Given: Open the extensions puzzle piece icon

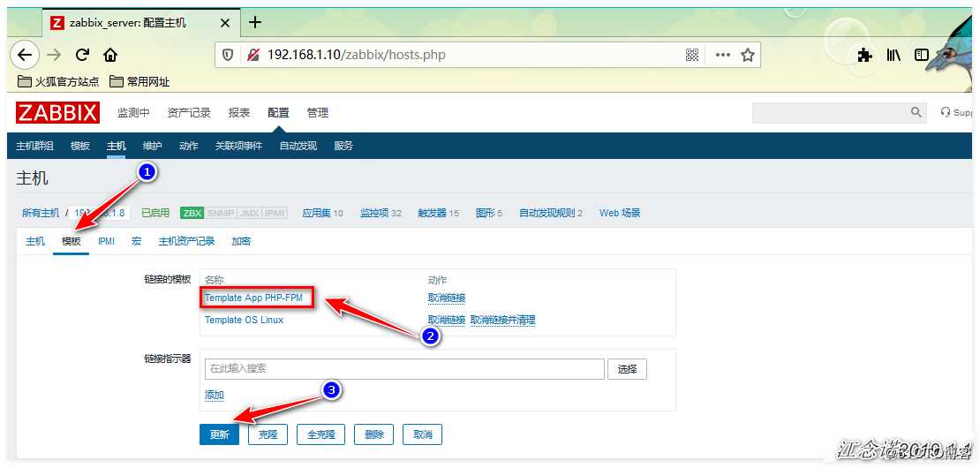Looking at the screenshot, I should tap(865, 55).
